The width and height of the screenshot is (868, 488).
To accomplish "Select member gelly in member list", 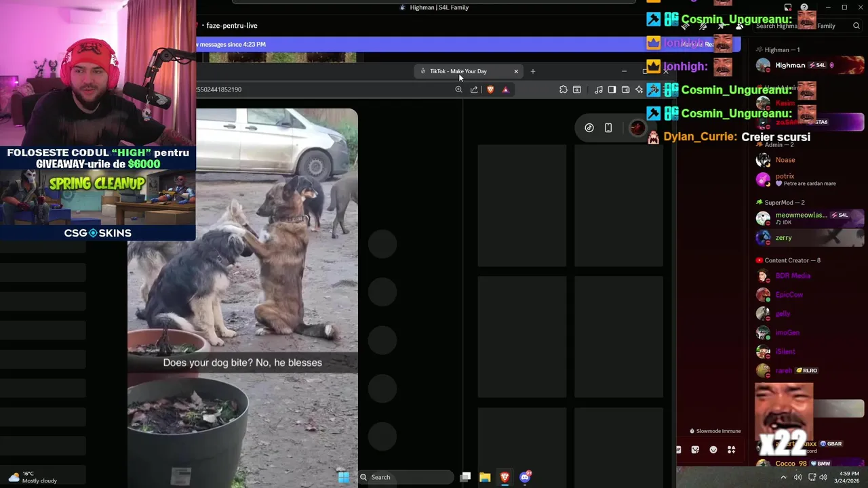I will click(x=810, y=314).
